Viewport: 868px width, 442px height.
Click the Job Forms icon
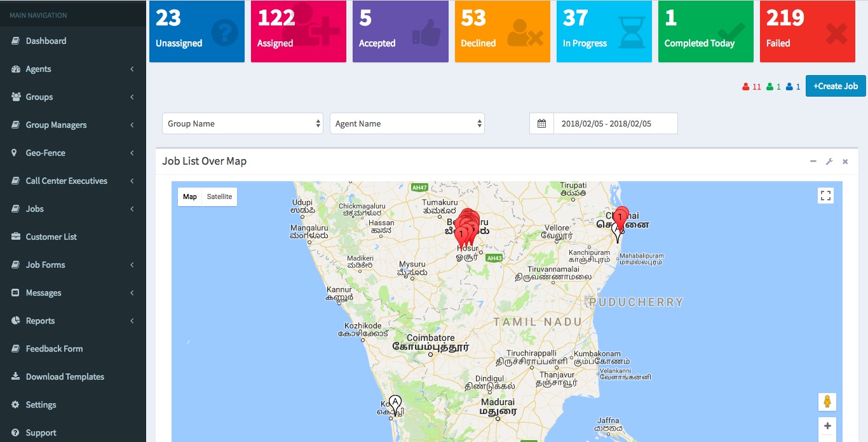(16, 265)
